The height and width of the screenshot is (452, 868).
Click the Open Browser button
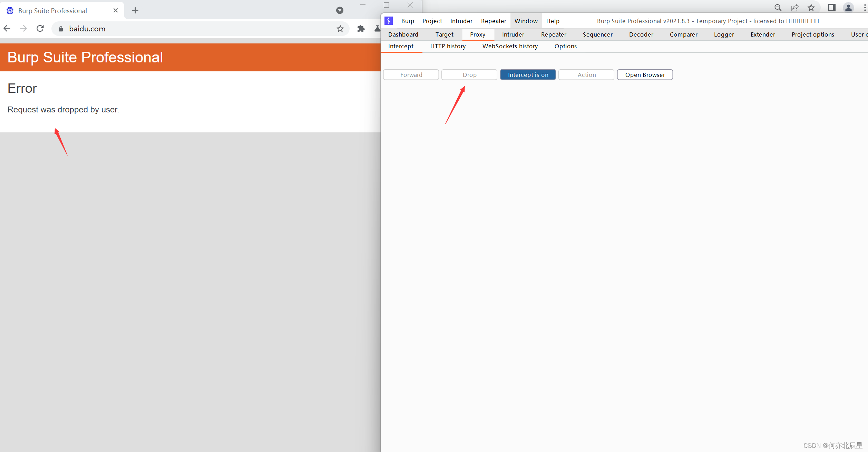pos(645,75)
